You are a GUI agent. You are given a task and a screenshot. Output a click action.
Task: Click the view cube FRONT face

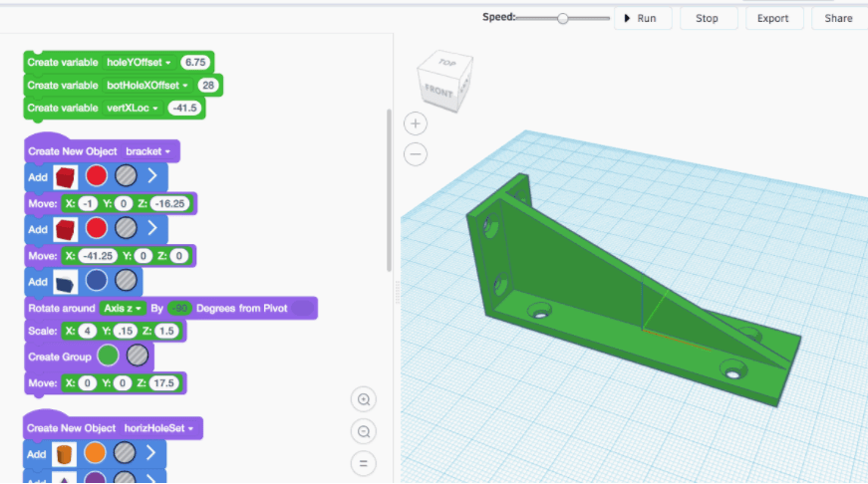(x=438, y=92)
